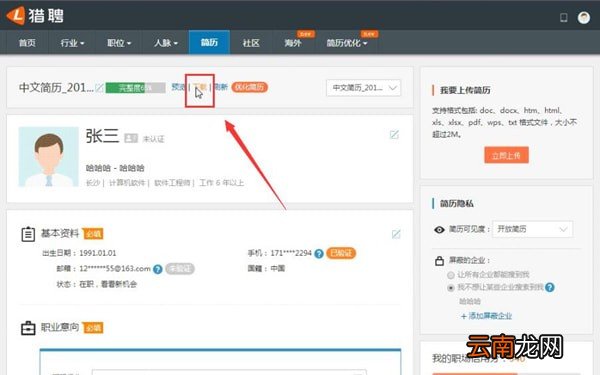
Task: Expand the 行业 menu
Action: (72, 42)
